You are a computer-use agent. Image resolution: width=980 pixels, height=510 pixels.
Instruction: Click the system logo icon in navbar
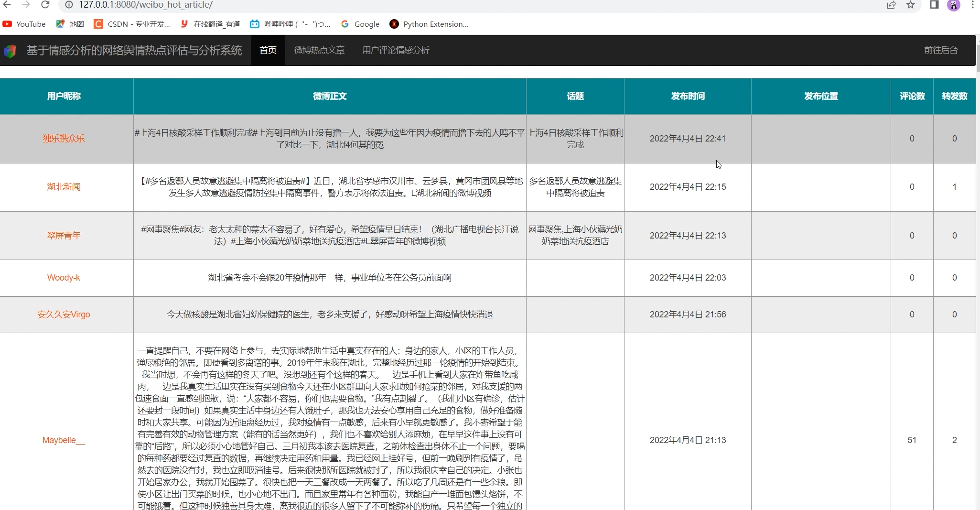10,51
